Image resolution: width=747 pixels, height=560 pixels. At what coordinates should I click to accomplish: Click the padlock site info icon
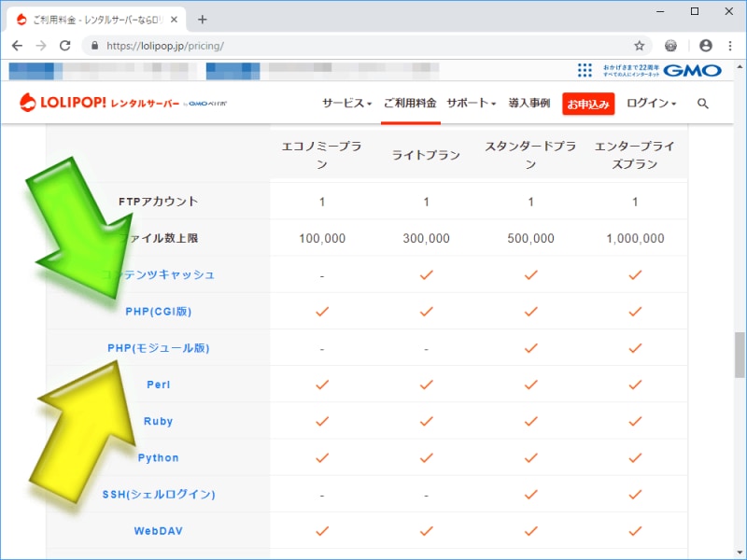(95, 46)
